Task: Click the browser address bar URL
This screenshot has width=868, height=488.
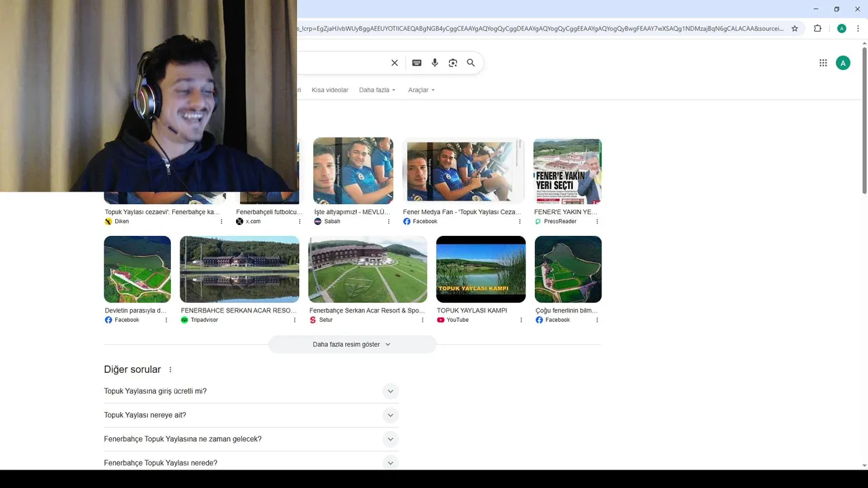Action: (x=540, y=28)
